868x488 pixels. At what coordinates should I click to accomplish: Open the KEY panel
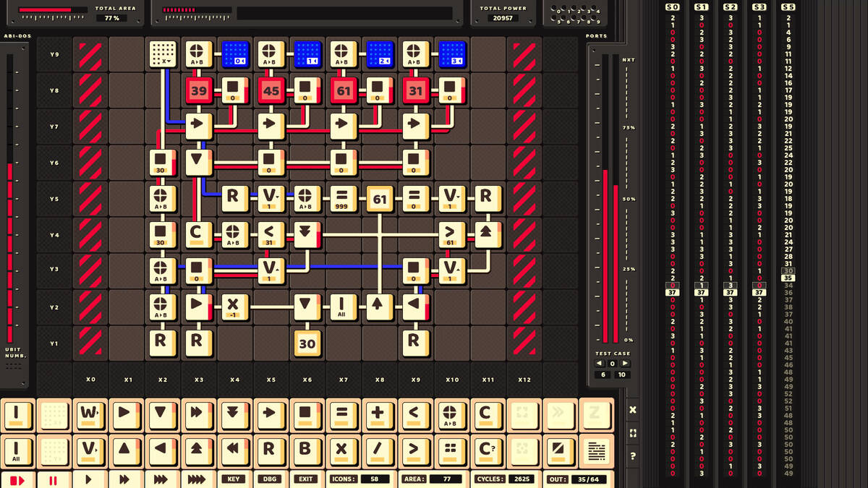pos(234,479)
